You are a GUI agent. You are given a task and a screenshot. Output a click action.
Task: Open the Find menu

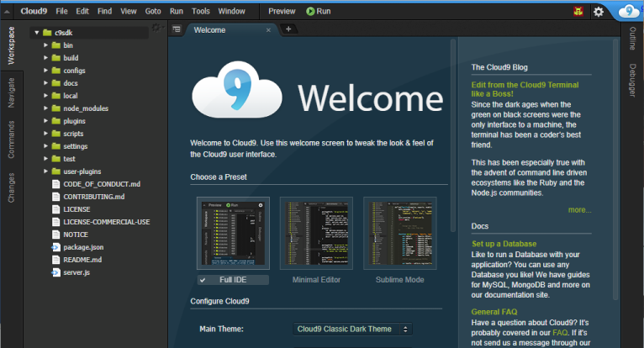coord(104,12)
